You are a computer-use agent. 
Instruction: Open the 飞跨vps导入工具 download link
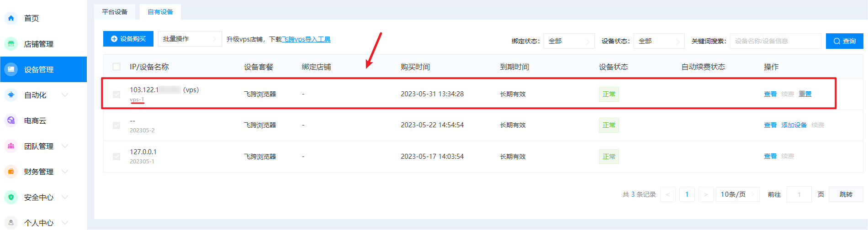(x=306, y=39)
